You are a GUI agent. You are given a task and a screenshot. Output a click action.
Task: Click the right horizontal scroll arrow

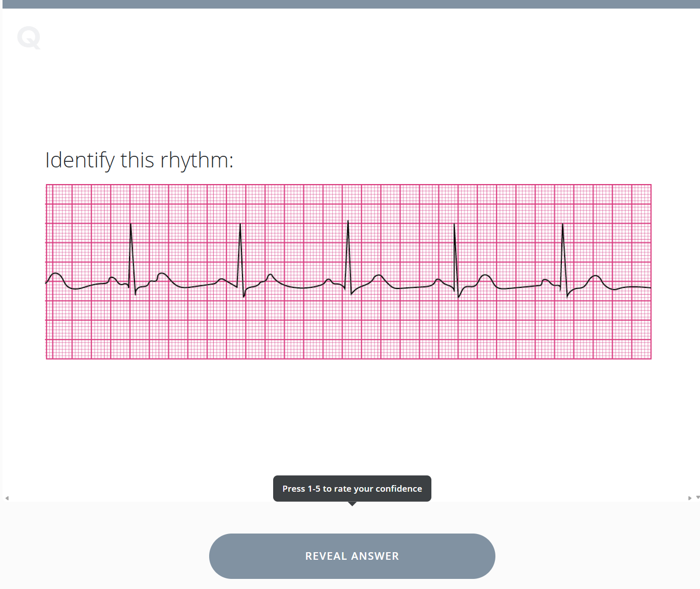click(x=689, y=498)
